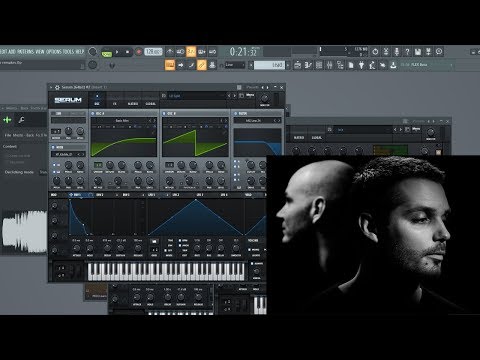Open the OPTIONS menu
480x360 pixels.
pos(54,52)
